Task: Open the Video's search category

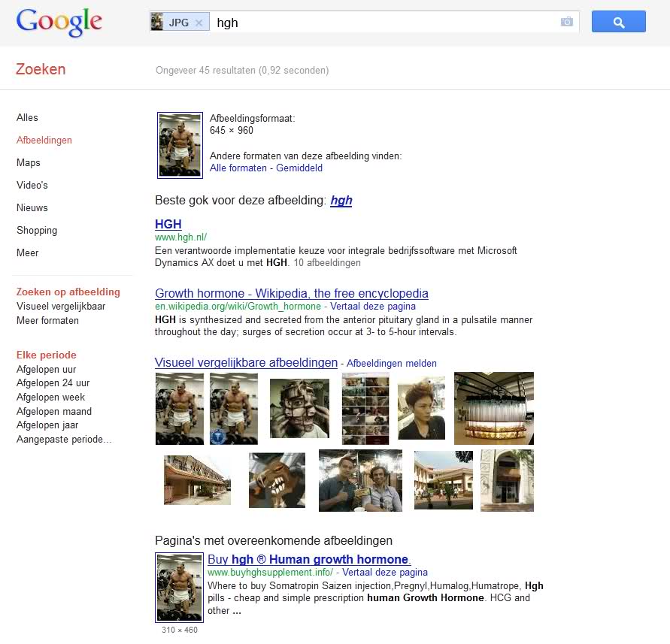Action: (32, 186)
